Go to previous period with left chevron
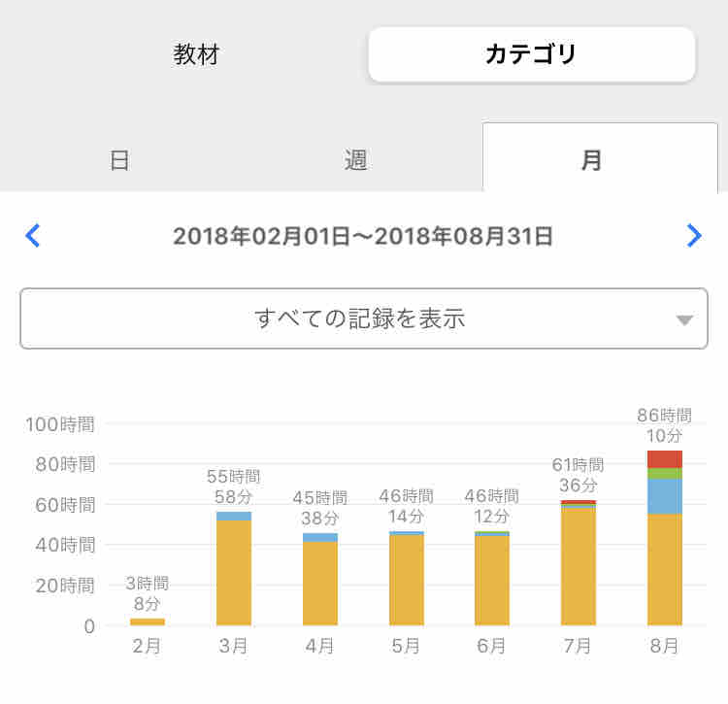Viewport: 728px width, 704px height. pos(32,235)
